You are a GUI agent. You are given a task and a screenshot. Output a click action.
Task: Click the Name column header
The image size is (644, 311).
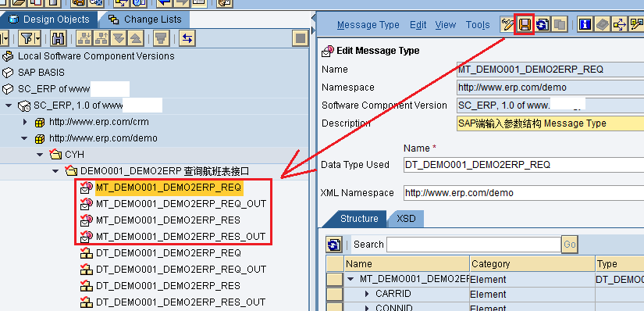point(407,263)
